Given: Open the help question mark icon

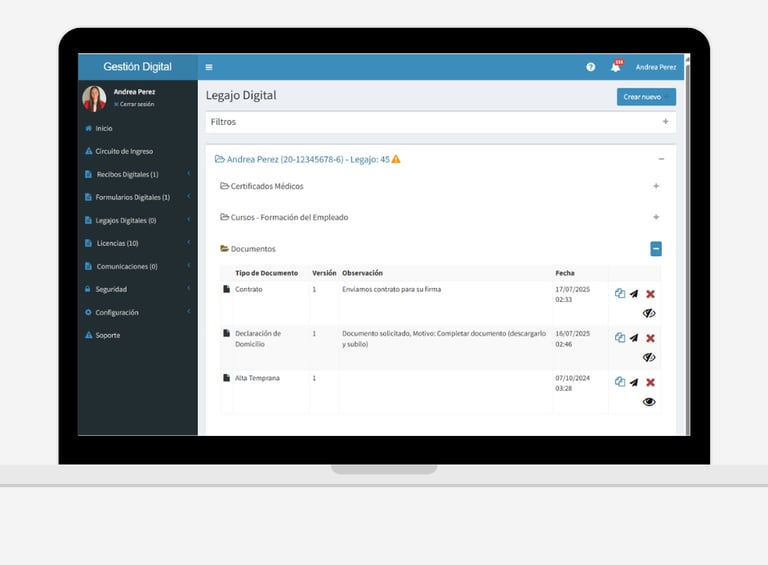Looking at the screenshot, I should pos(591,67).
